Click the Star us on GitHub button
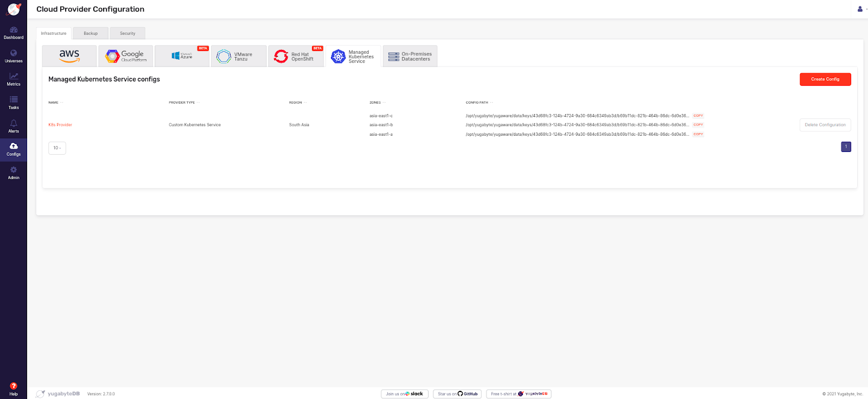 [x=457, y=394]
